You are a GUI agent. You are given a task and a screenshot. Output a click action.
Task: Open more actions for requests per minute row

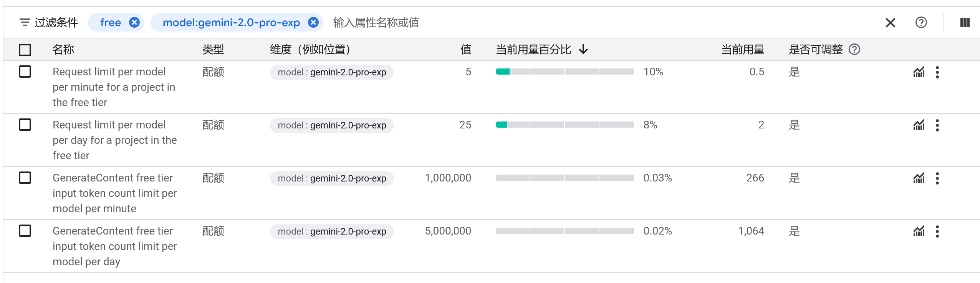937,72
